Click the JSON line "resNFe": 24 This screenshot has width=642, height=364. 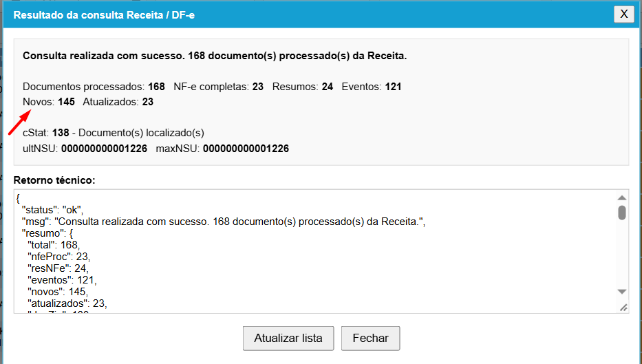[58, 268]
